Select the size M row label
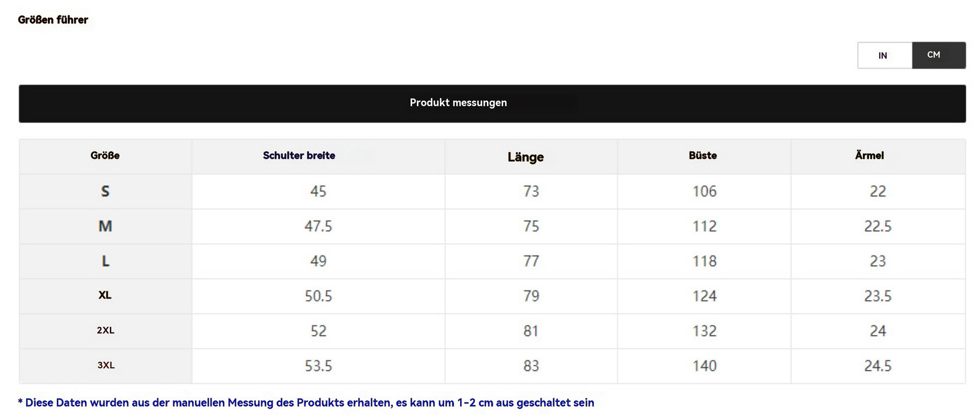 point(105,226)
